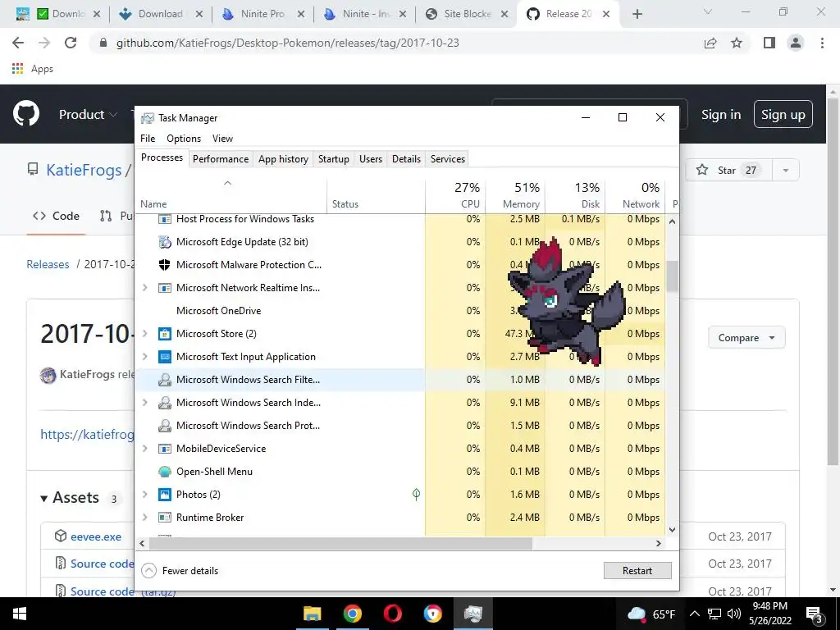Switch to the Ninite Pro browser tab
The width and height of the screenshot is (840, 630).
click(x=262, y=15)
